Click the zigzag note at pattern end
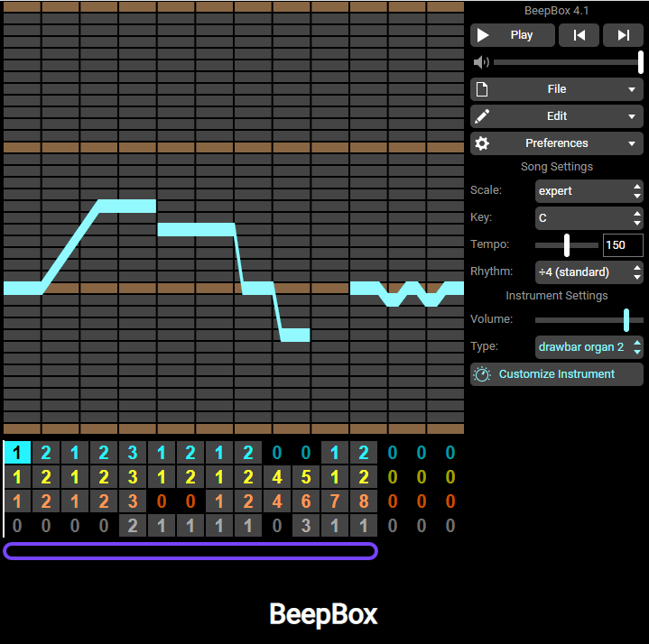 coord(407,294)
